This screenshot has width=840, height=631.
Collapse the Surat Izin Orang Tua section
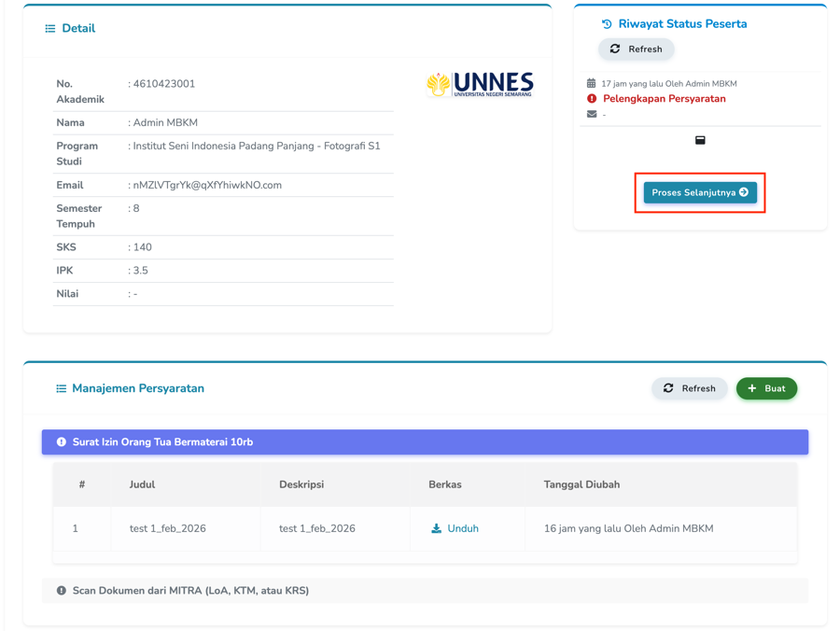[x=425, y=442]
